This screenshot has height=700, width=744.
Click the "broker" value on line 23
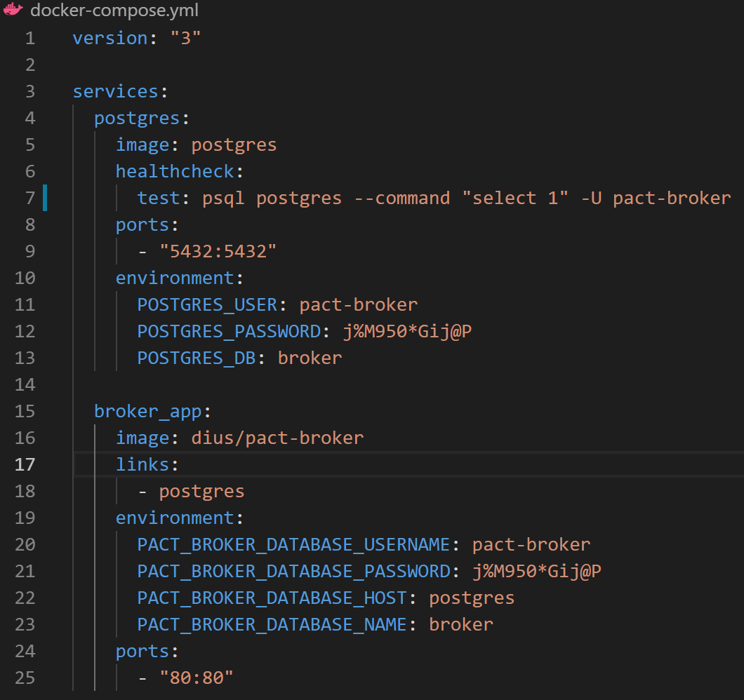click(x=460, y=624)
